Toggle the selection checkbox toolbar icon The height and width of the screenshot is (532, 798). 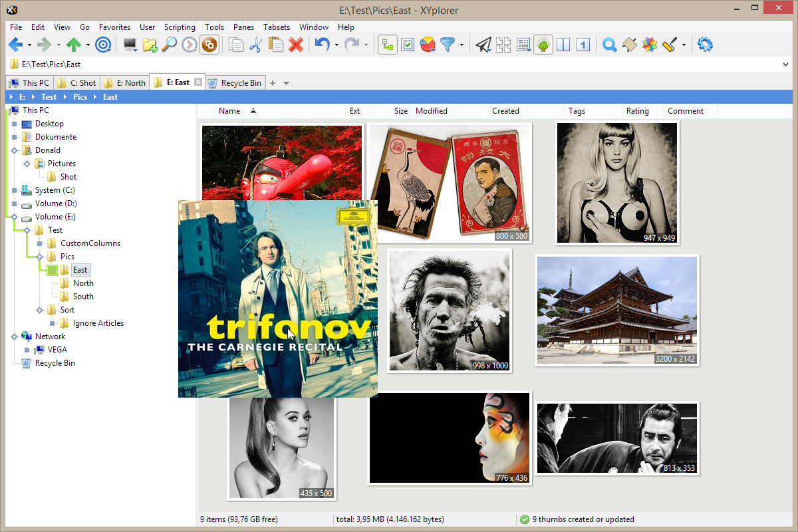point(408,45)
